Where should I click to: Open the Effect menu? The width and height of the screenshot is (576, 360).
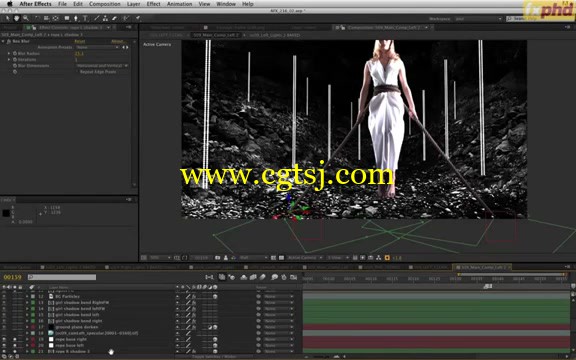pyautogui.click(x=154, y=4)
